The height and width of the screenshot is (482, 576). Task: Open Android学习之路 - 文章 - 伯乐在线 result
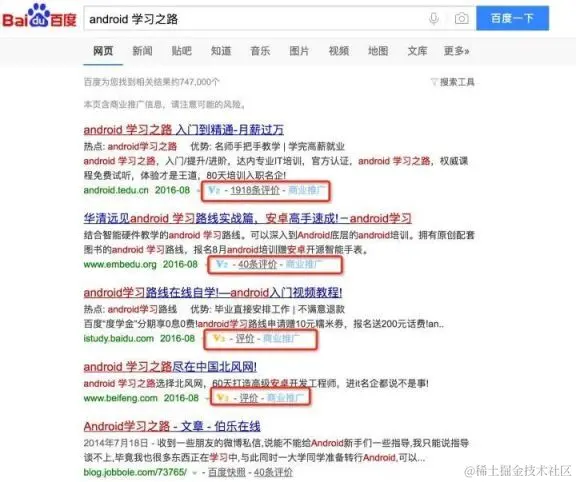click(172, 426)
